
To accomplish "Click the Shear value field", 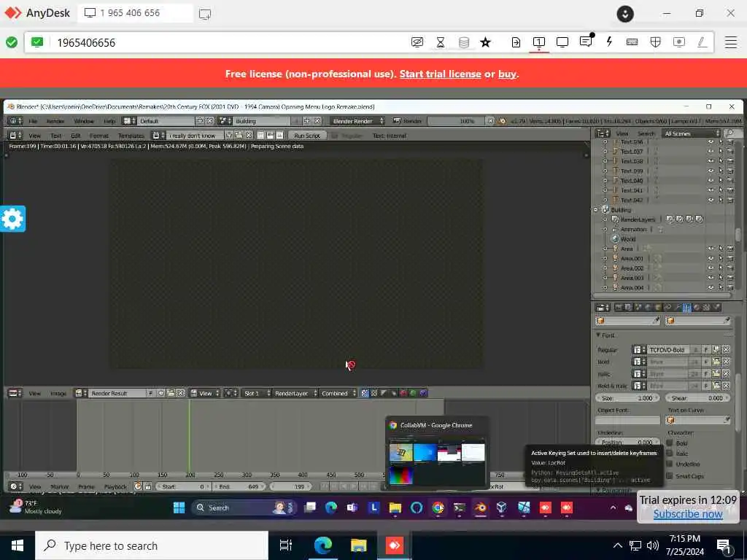I will [698, 398].
